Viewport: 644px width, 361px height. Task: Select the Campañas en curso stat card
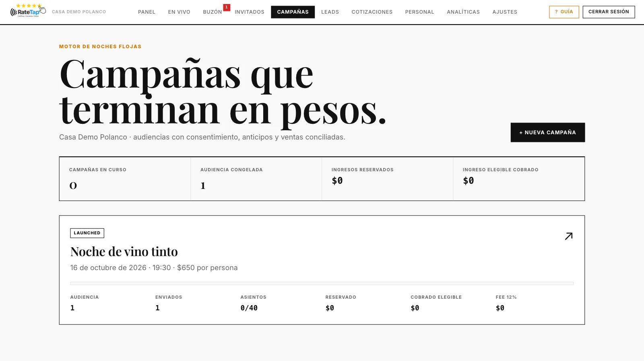[125, 179]
